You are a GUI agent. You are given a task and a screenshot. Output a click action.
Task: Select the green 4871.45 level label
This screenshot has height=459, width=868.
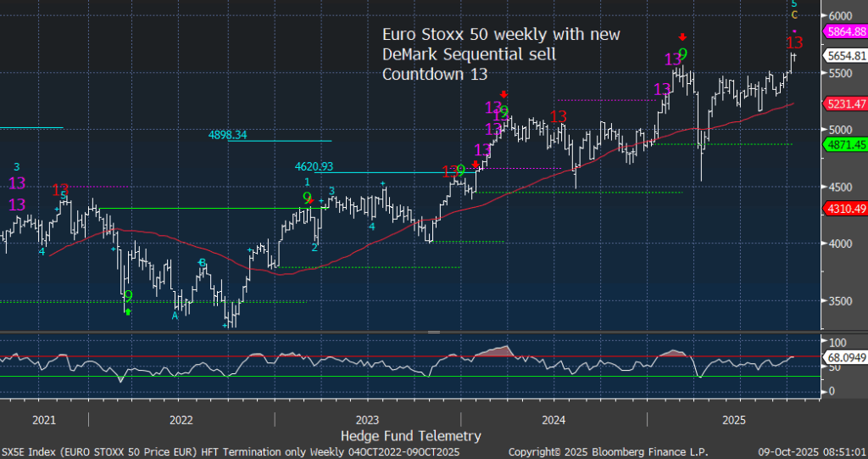pos(843,145)
